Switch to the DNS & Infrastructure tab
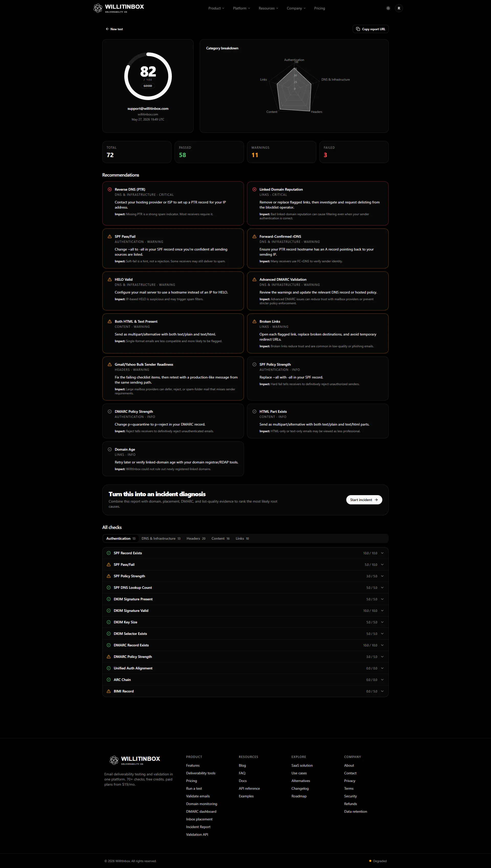Screen dimensions: 491x868 point(161,538)
